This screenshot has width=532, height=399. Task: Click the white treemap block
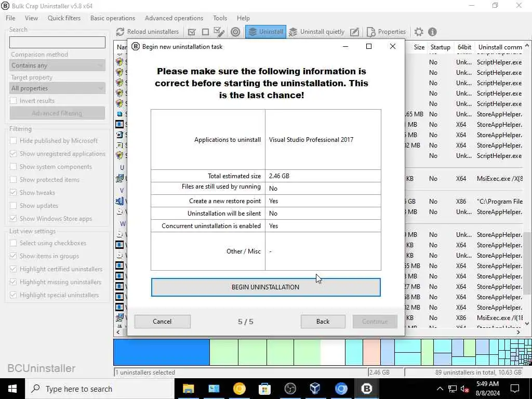click(333, 352)
